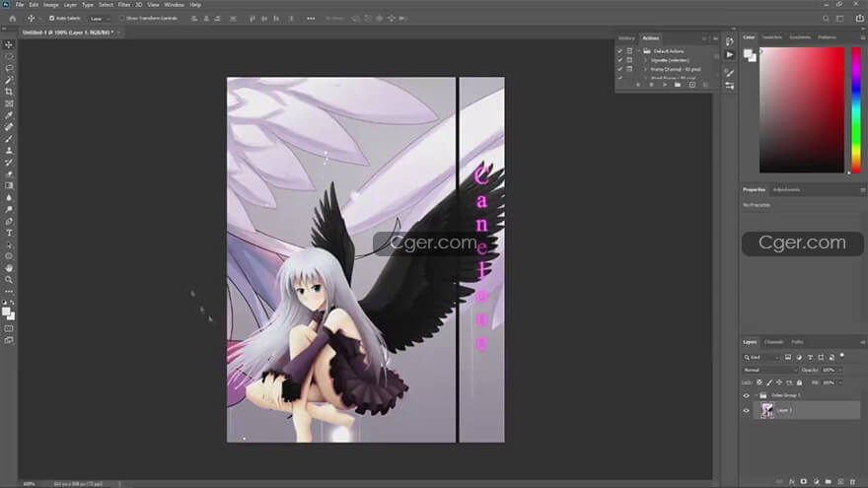Toggle Show Transform Controls checkbox
This screenshot has width=868, height=488.
pyautogui.click(x=122, y=19)
